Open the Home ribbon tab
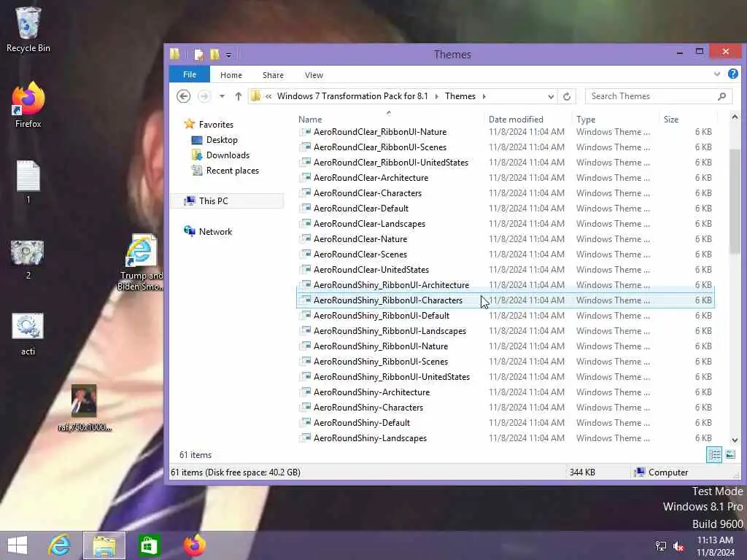Screen dimensions: 747x560 231,75
